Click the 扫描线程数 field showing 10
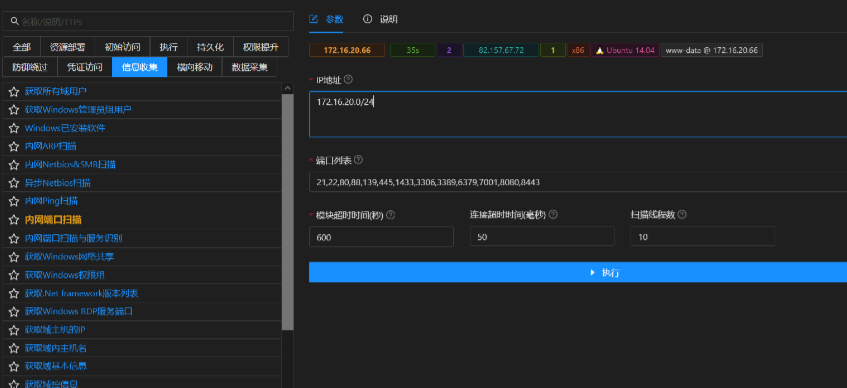Image resolution: width=847 pixels, height=388 pixels. pyautogui.click(x=702, y=237)
